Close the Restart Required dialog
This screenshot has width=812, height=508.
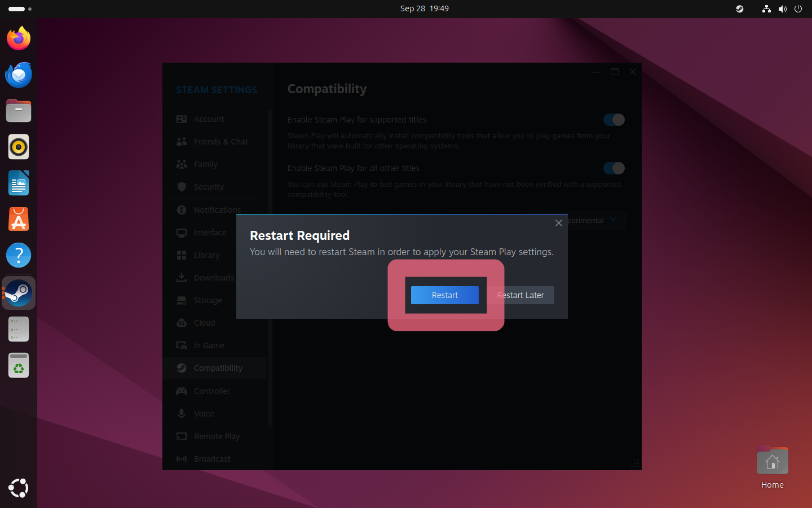coord(558,223)
